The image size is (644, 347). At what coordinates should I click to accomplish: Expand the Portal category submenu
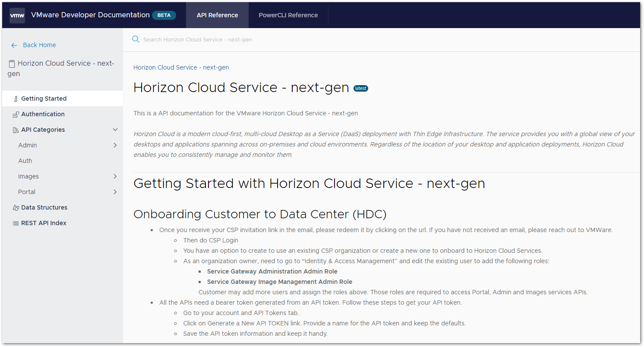(115, 192)
